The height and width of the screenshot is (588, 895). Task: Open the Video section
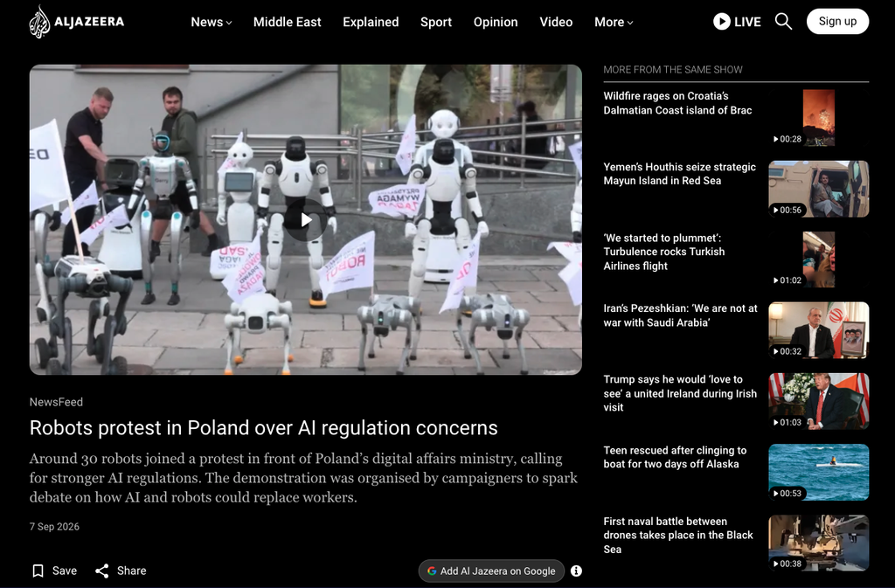click(x=556, y=22)
